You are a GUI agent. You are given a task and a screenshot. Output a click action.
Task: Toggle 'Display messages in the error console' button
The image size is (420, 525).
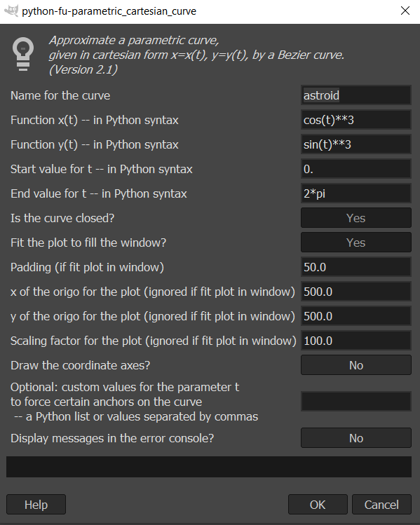pyautogui.click(x=356, y=438)
